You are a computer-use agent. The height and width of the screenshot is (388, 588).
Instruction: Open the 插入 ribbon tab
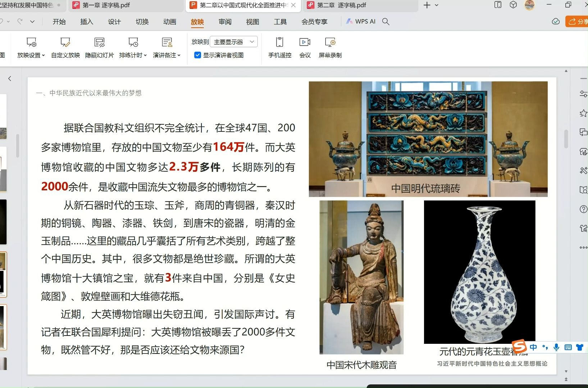pyautogui.click(x=87, y=22)
